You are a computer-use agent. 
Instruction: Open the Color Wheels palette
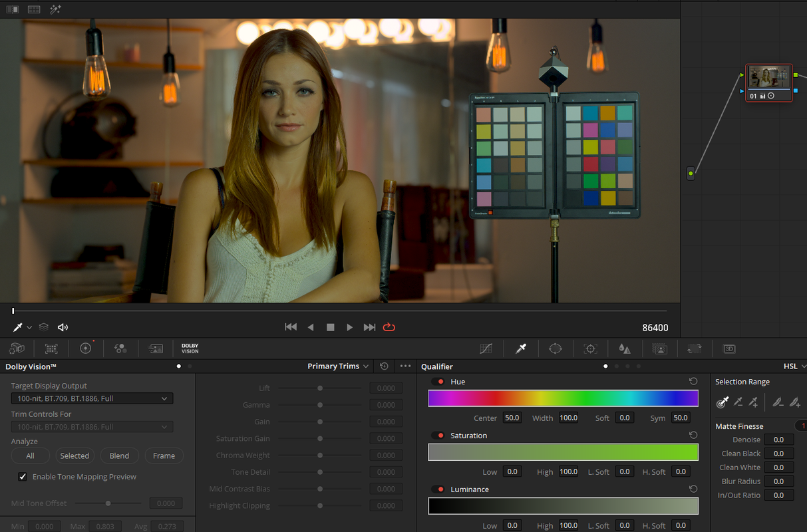click(x=86, y=348)
